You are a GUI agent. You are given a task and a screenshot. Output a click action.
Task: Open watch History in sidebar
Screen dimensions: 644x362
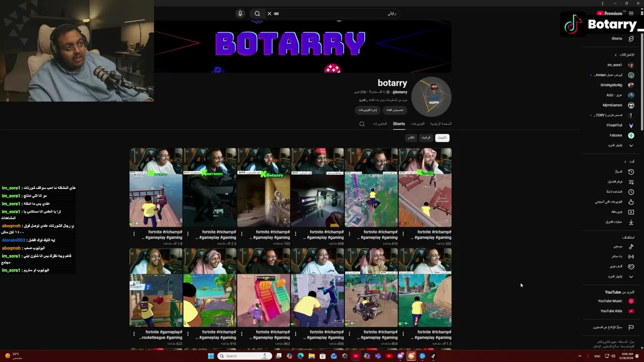[624, 171]
